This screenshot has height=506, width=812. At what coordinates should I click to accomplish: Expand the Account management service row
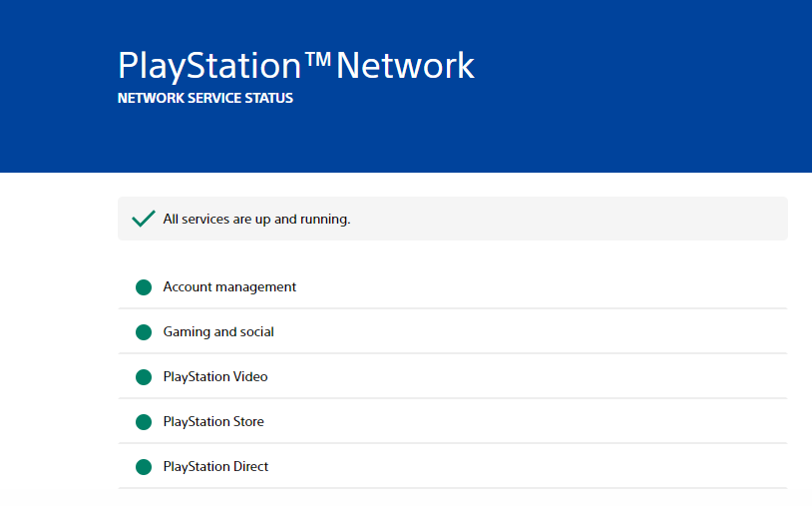[453, 286]
